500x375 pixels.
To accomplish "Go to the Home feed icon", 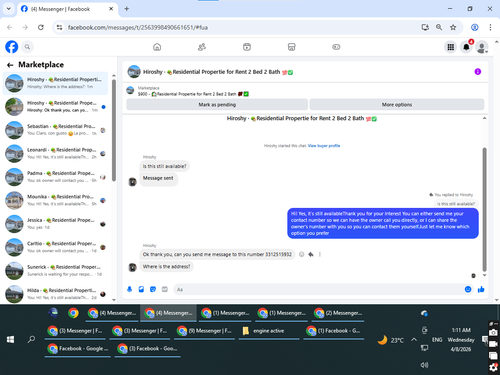I will click(x=157, y=47).
